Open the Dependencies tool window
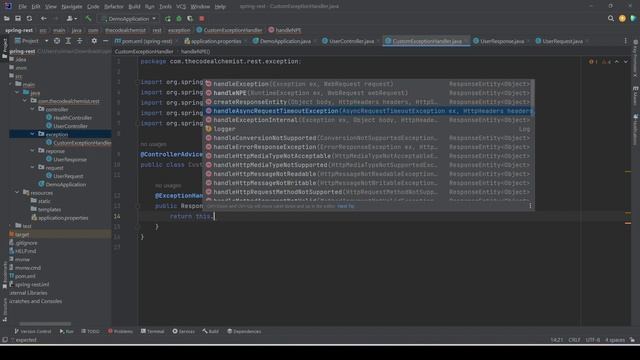 pos(244,331)
